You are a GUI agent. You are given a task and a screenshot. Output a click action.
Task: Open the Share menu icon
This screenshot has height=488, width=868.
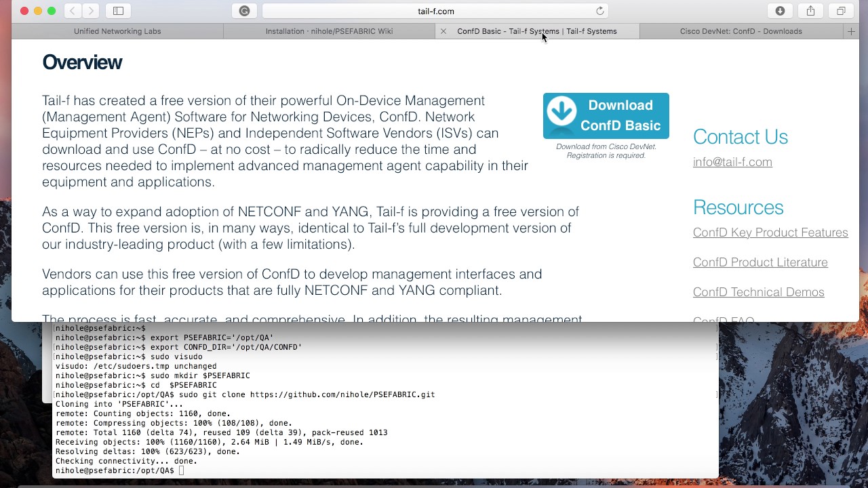click(810, 11)
